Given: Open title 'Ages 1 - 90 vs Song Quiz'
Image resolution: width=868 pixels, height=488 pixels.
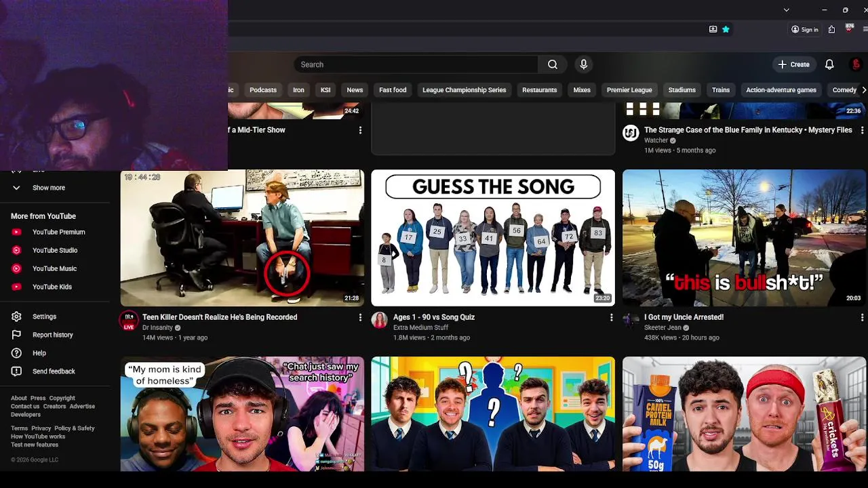Looking at the screenshot, I should tap(434, 317).
